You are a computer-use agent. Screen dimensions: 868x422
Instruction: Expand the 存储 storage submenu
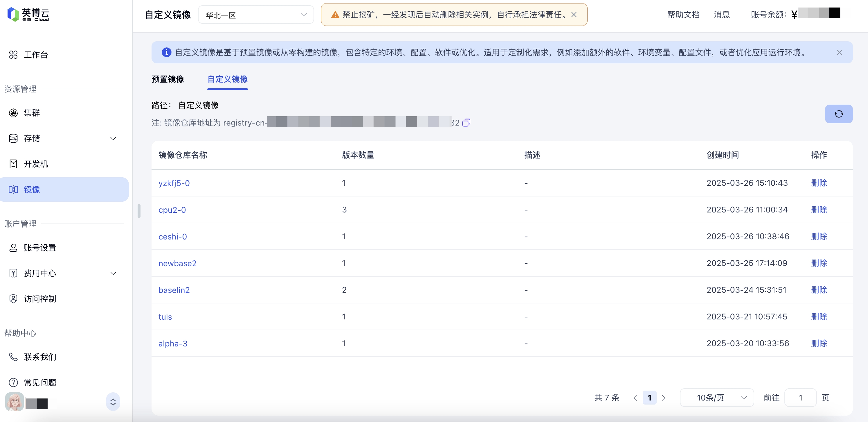113,138
